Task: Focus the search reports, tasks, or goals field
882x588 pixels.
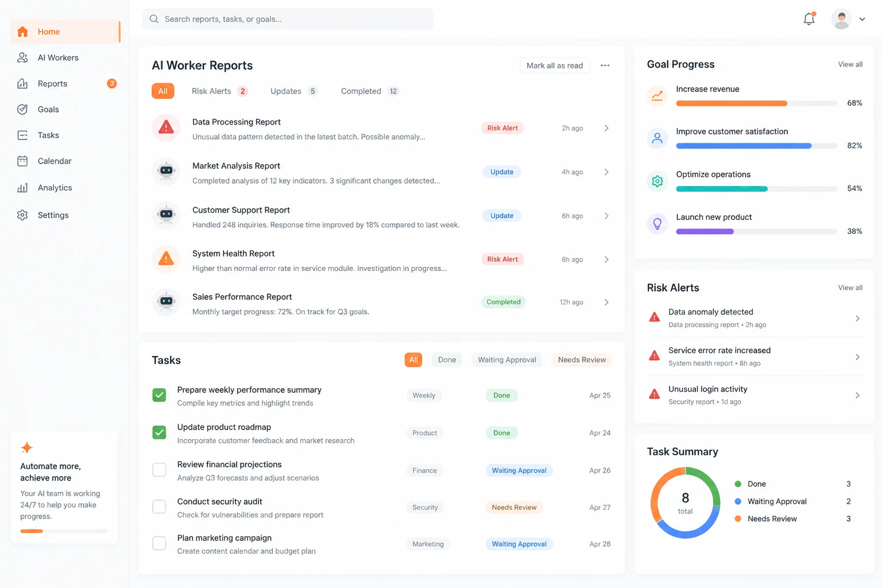Action: [x=288, y=19]
